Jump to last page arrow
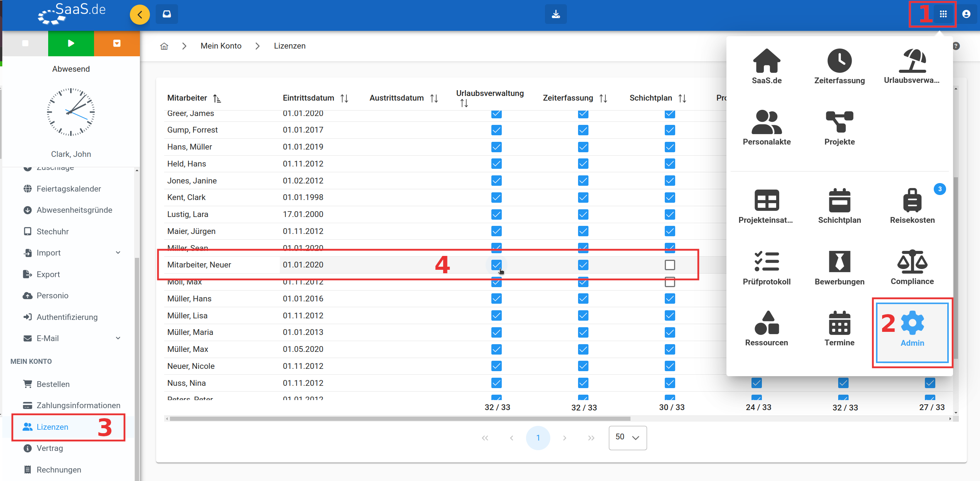The image size is (980, 481). [591, 438]
